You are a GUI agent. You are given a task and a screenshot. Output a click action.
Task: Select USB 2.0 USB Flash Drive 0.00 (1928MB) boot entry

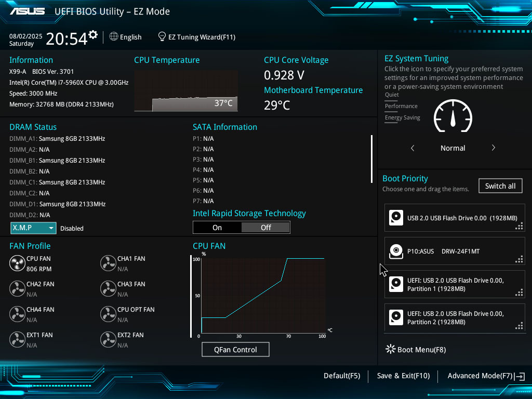coord(455,218)
